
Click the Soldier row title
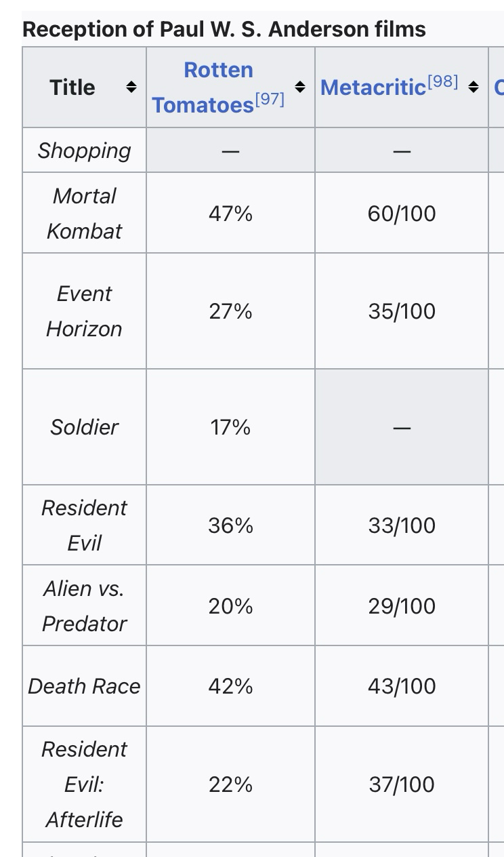[x=84, y=427]
